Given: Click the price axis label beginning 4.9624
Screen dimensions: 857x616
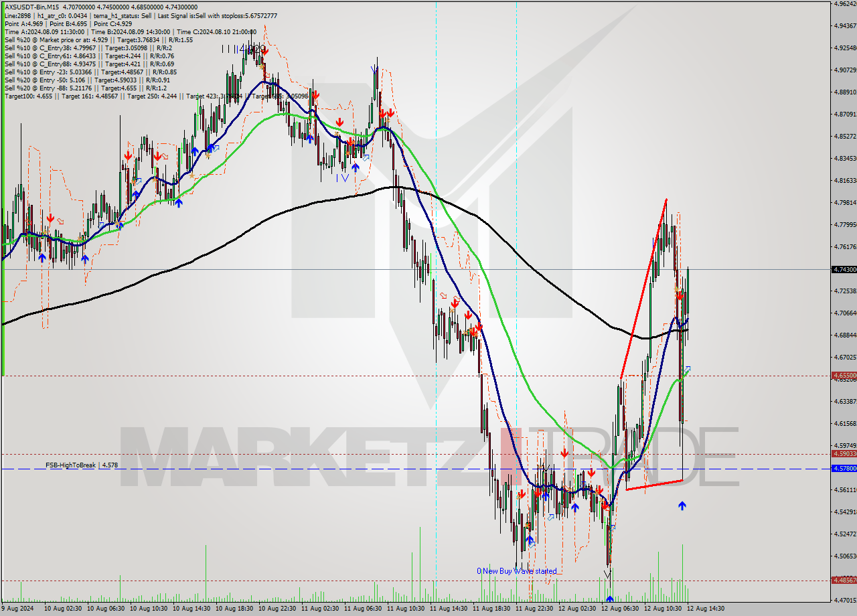Looking at the screenshot, I should [845, 4].
